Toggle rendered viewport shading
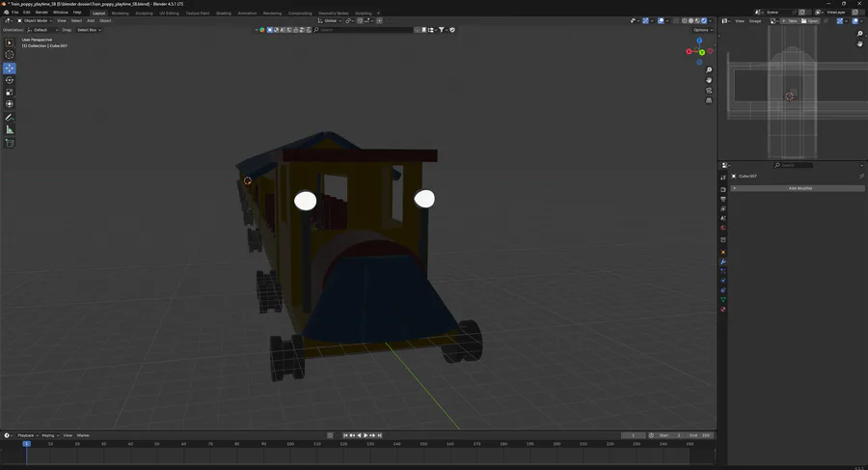 click(704, 21)
